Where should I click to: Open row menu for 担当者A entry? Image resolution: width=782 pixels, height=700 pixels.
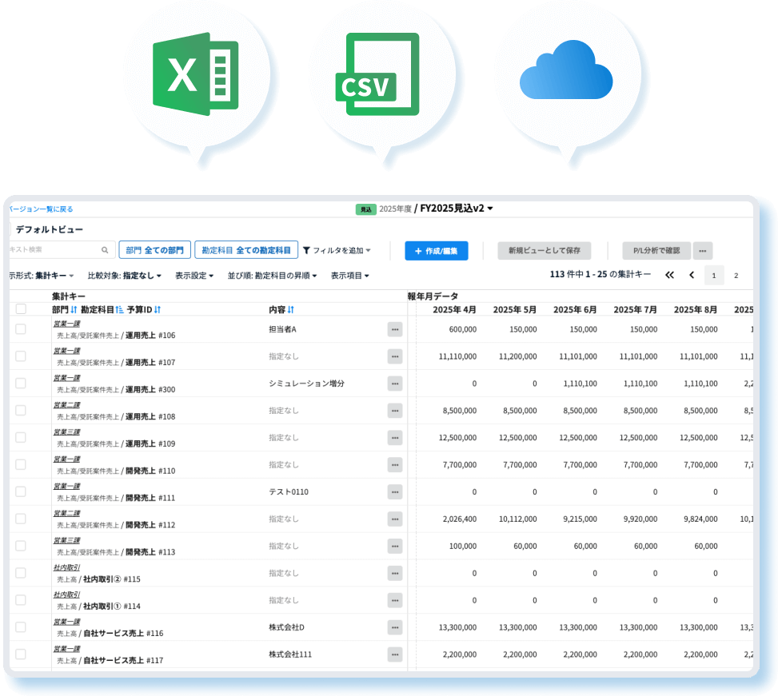(395, 329)
